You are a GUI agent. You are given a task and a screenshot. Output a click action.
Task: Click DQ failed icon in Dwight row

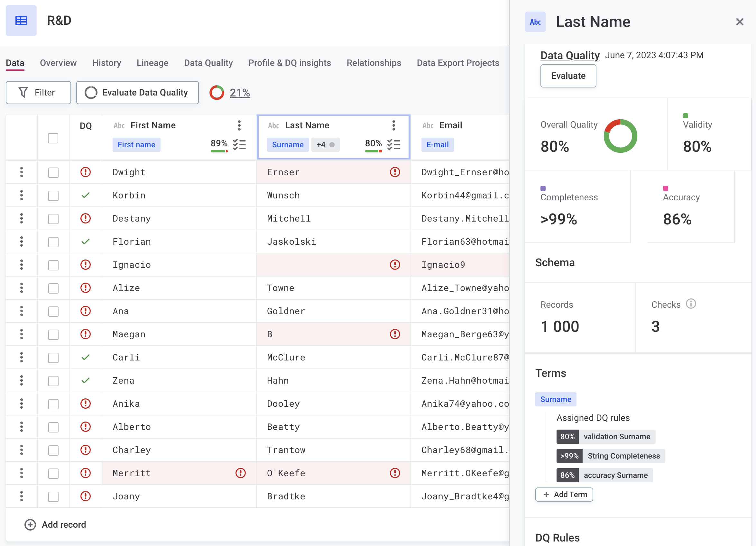click(86, 172)
